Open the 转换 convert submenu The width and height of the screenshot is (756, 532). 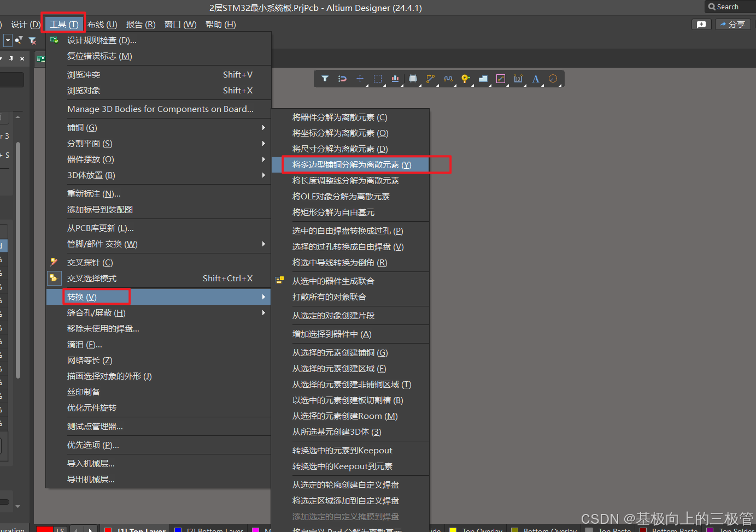click(159, 297)
